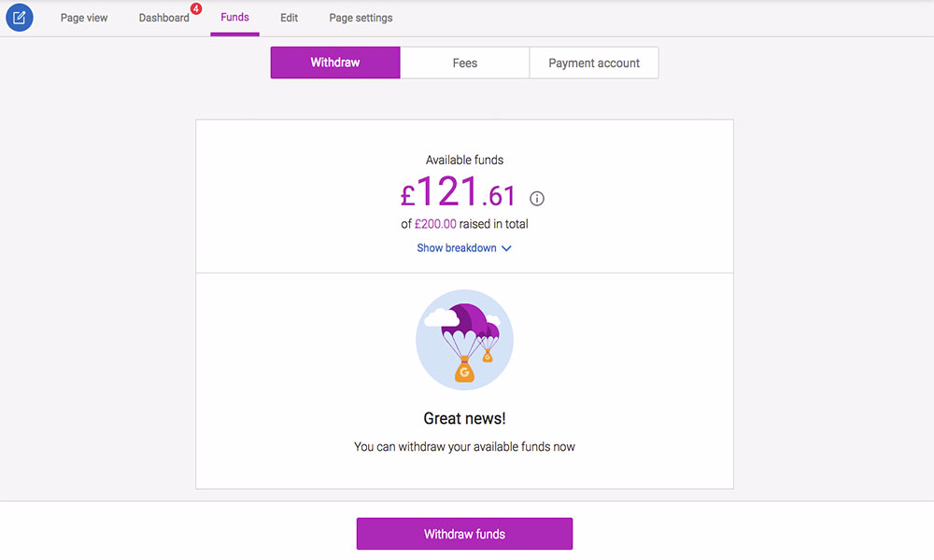934x560 pixels.
Task: Select the Withdraw segment button
Action: click(335, 63)
